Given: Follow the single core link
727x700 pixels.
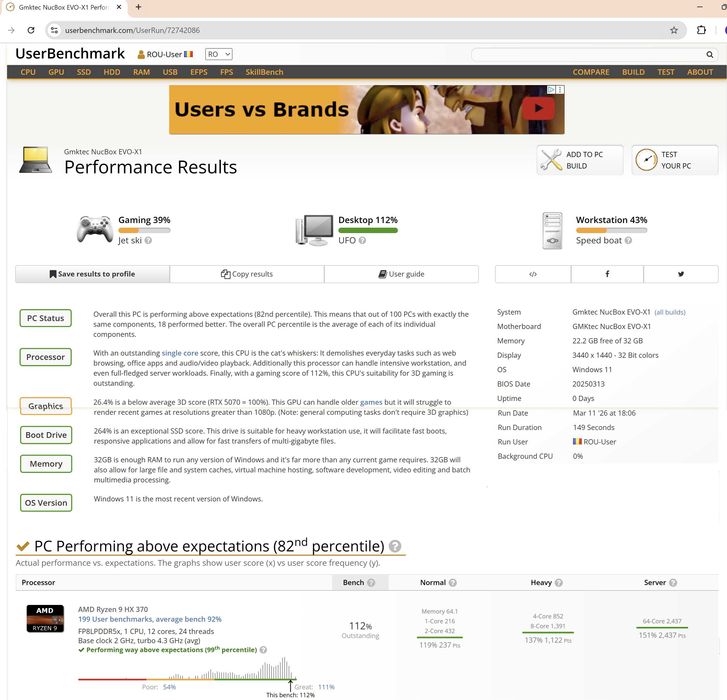Looking at the screenshot, I should [180, 353].
